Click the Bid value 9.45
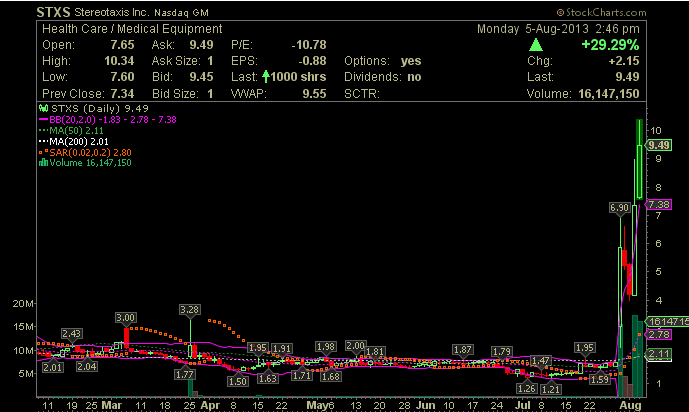Screen dimensions: 689x412 201,77
